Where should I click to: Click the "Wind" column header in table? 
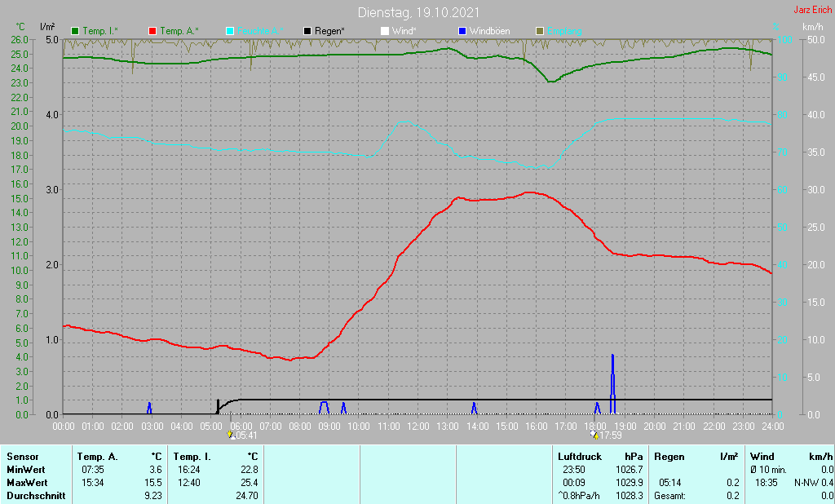tap(762, 458)
